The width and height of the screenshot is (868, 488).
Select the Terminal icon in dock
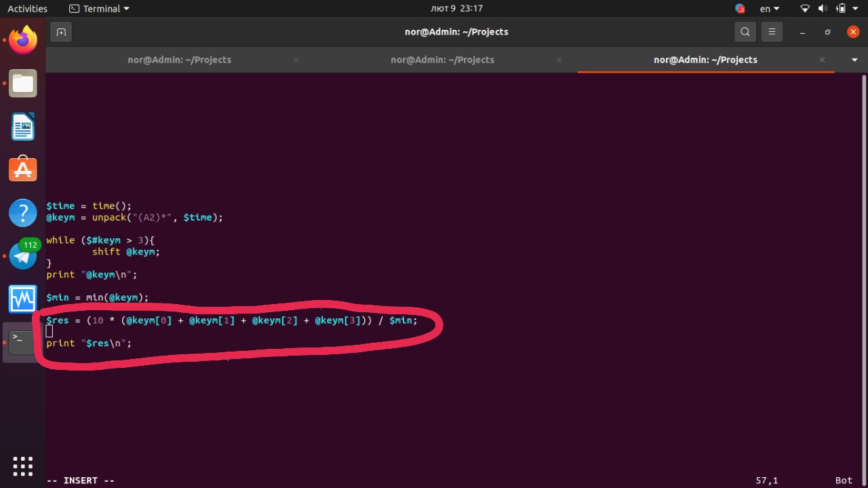click(22, 342)
